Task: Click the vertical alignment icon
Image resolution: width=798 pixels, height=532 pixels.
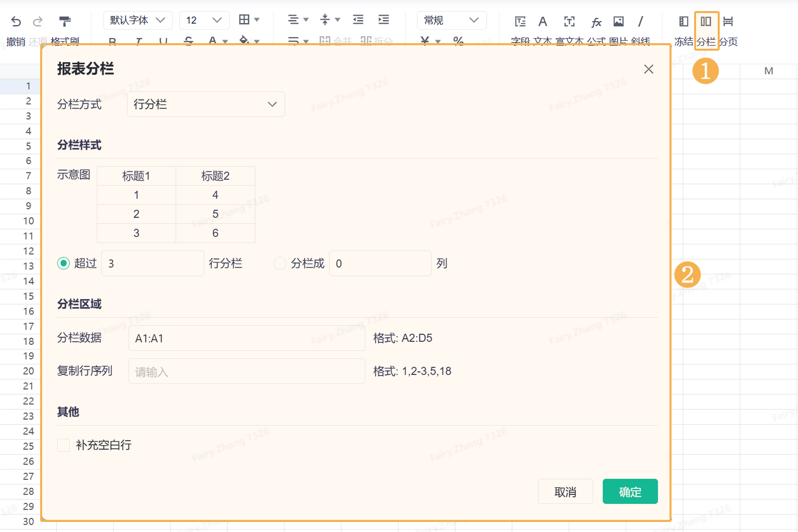Action: point(325,20)
